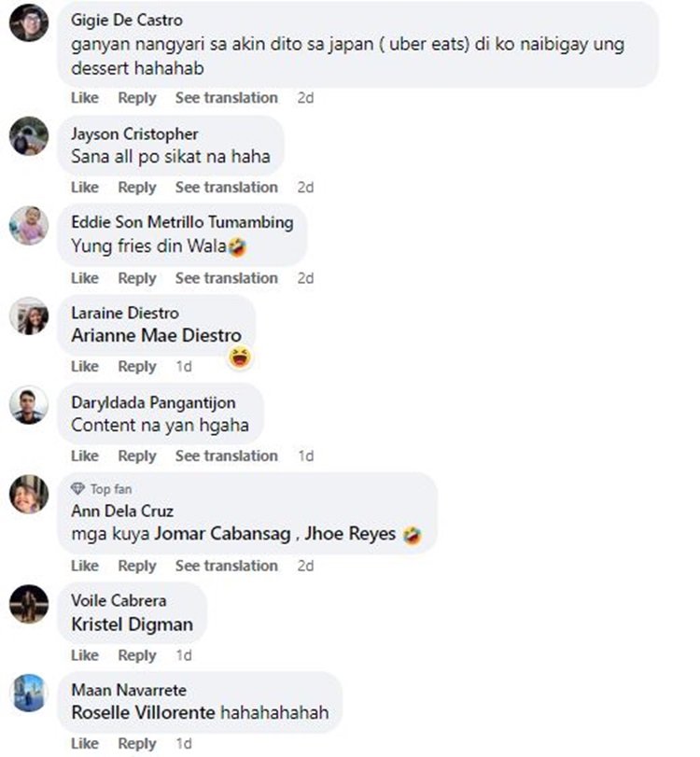Image resolution: width=700 pixels, height=757 pixels.
Task: Open tagged profile Kristel Digman
Action: tap(133, 624)
